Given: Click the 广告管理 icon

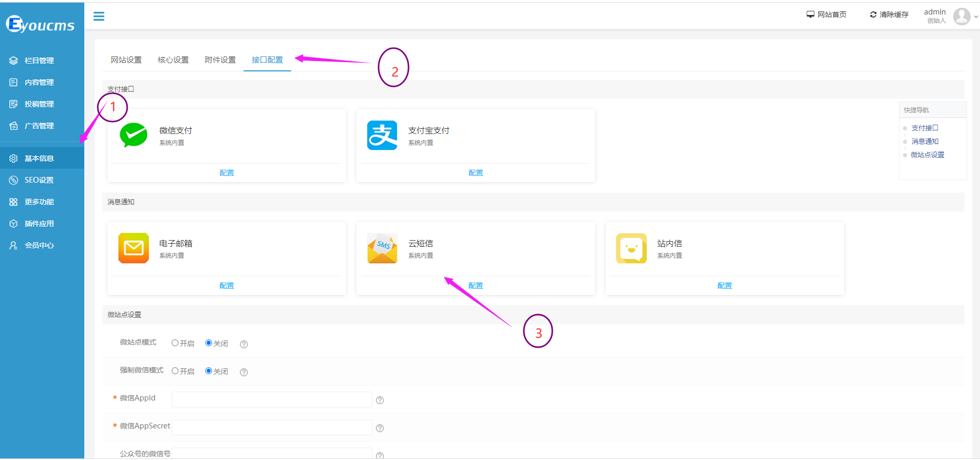Looking at the screenshot, I should pos(13,126).
